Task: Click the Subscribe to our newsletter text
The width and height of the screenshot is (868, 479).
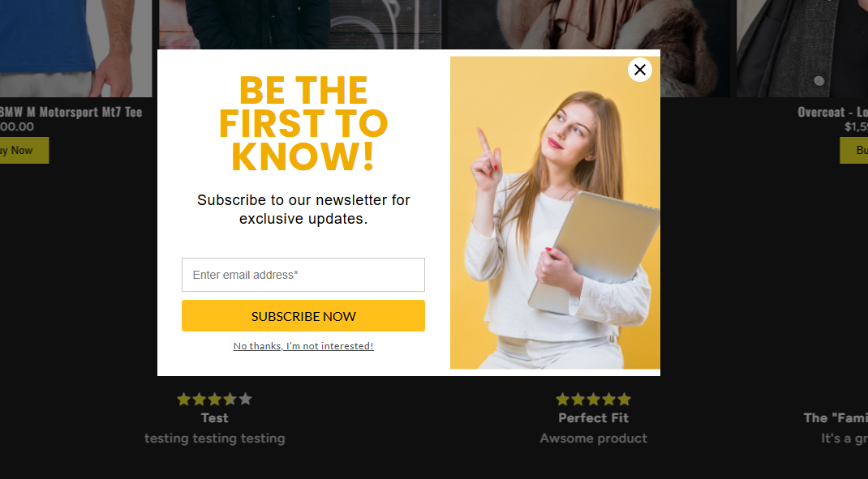Action: coord(303,209)
